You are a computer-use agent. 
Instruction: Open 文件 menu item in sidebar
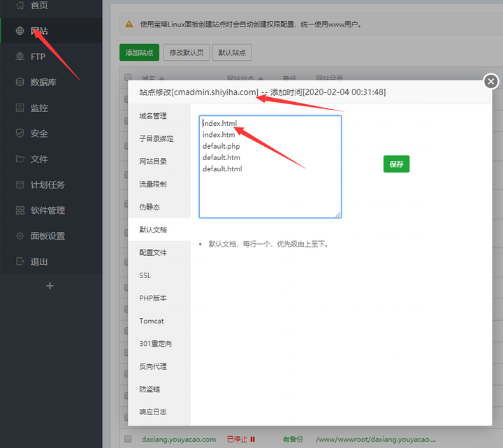[x=51, y=159]
